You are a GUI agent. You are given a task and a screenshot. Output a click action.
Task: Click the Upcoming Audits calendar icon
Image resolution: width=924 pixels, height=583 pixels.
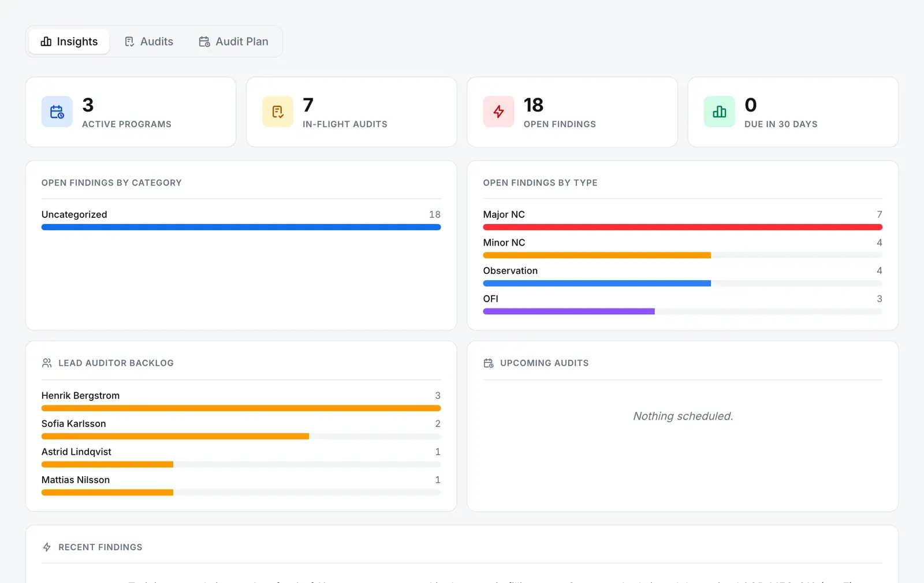pos(489,363)
